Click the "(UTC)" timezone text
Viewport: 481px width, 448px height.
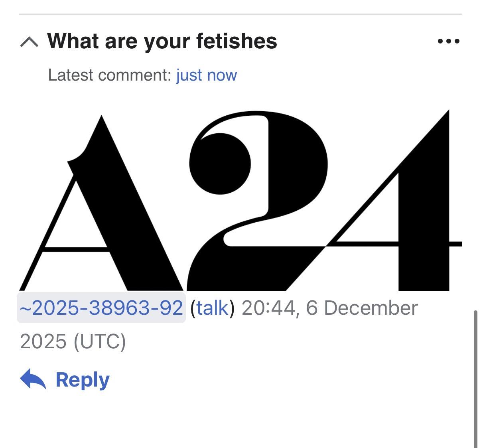pos(99,341)
